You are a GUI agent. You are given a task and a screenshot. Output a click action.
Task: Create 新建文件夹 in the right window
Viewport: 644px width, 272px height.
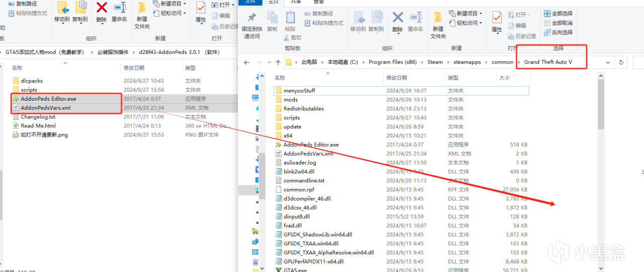pyautogui.click(x=438, y=25)
